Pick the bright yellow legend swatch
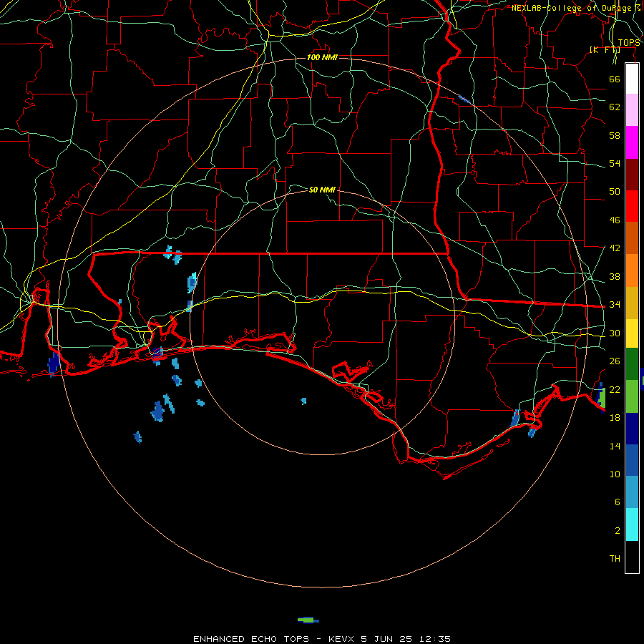Screen dimensions: 644x644 (x=632, y=333)
